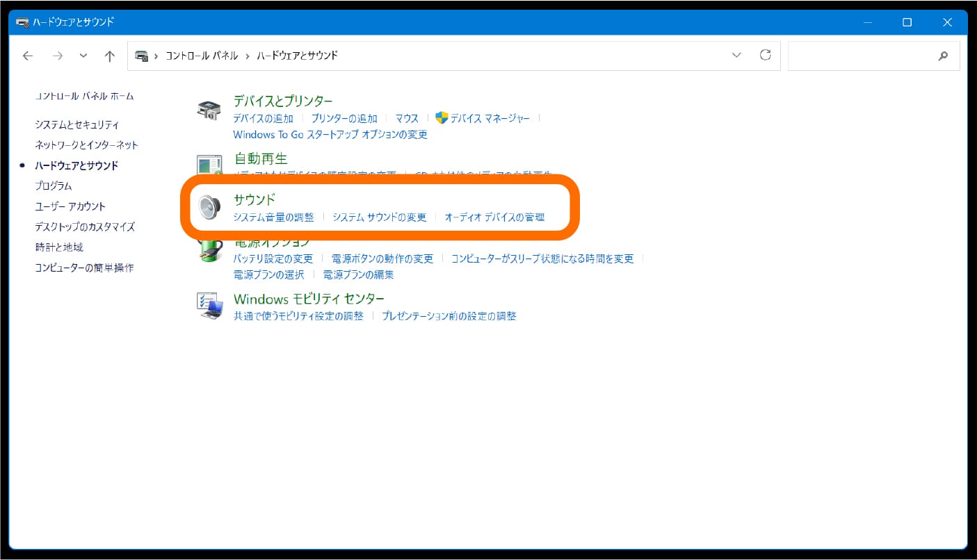This screenshot has width=977, height=560.
Task: Expand address bar history dropdown
Action: (736, 56)
